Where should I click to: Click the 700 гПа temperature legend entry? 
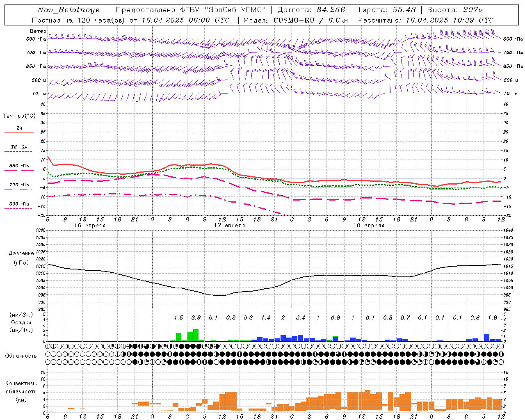pyautogui.click(x=19, y=185)
